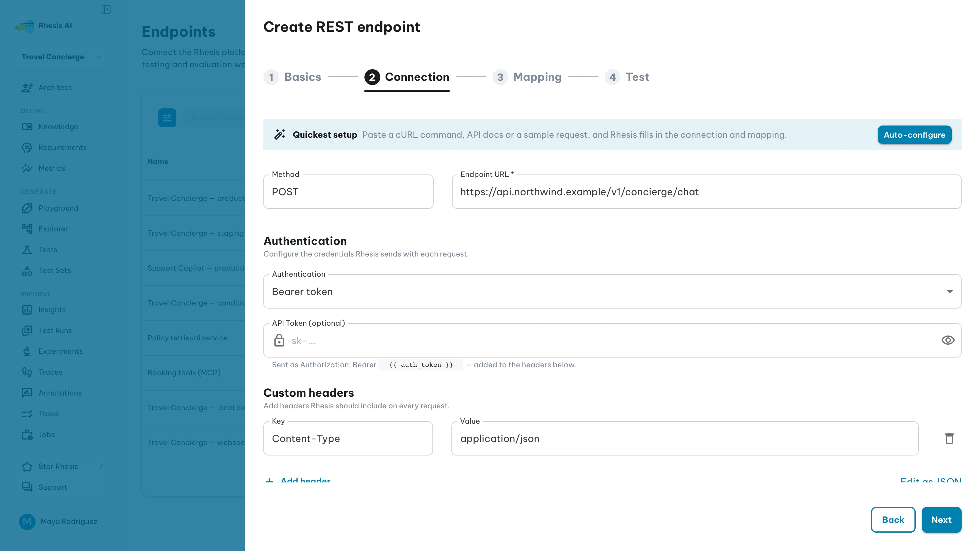Click the Maya Rodriguez avatar
Screen dimensions: 980x551
pos(27,522)
